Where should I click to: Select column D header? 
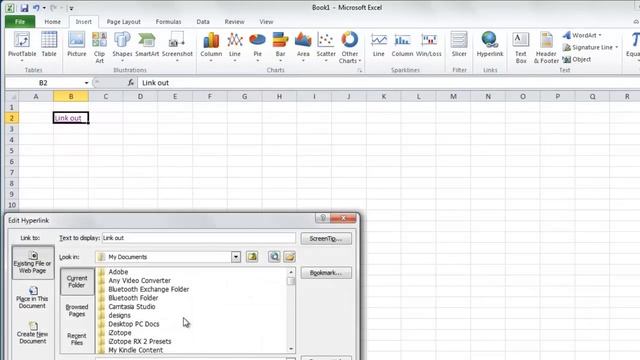click(x=140, y=97)
